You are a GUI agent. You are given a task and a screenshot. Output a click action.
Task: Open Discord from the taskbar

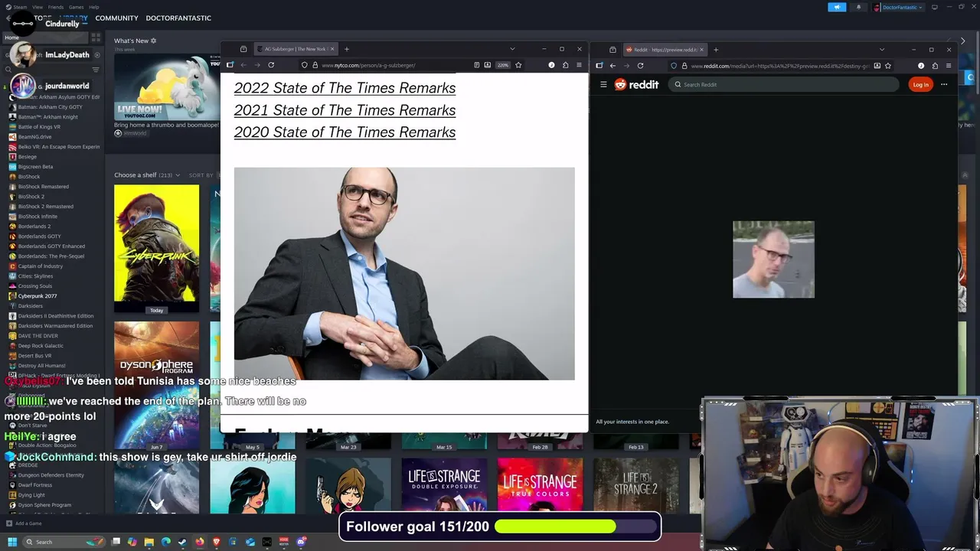pyautogui.click(x=302, y=542)
